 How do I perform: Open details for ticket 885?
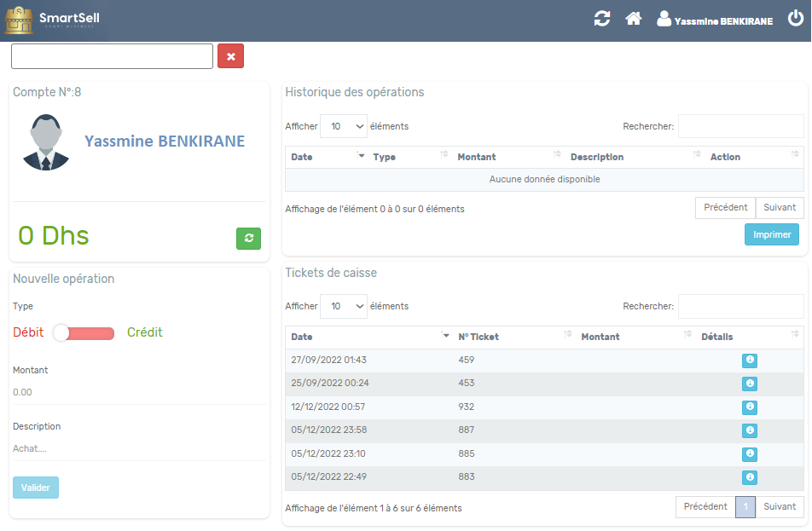[x=750, y=454]
